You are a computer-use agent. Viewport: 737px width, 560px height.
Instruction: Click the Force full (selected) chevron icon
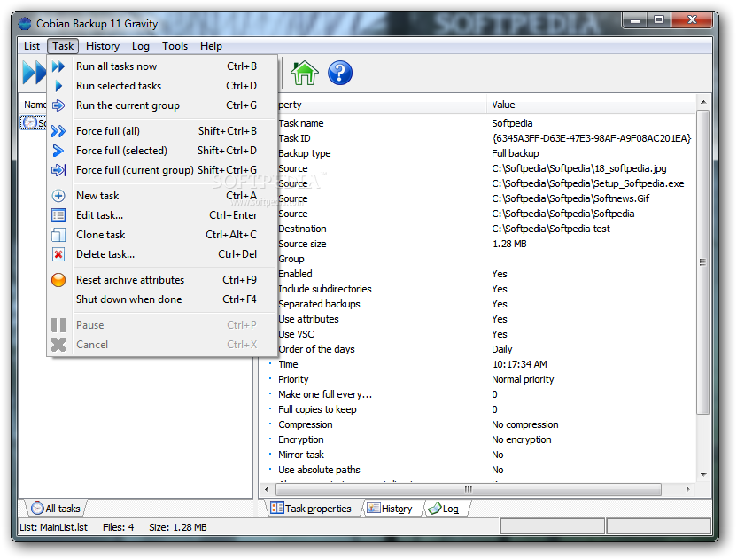[58, 151]
